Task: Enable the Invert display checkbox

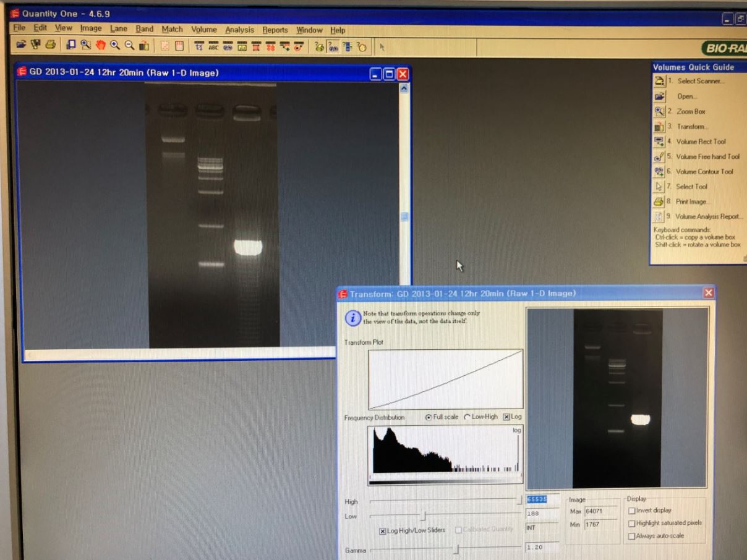Action: pos(631,511)
